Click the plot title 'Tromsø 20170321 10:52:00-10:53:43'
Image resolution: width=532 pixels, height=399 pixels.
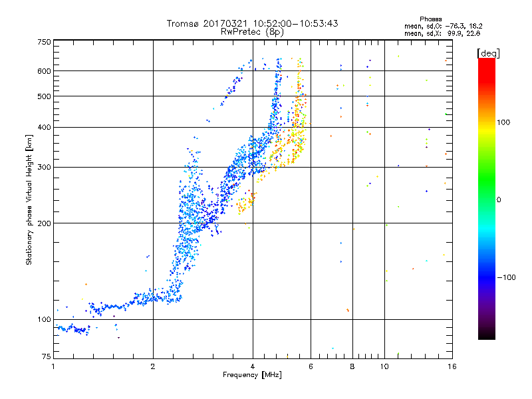[x=252, y=23]
